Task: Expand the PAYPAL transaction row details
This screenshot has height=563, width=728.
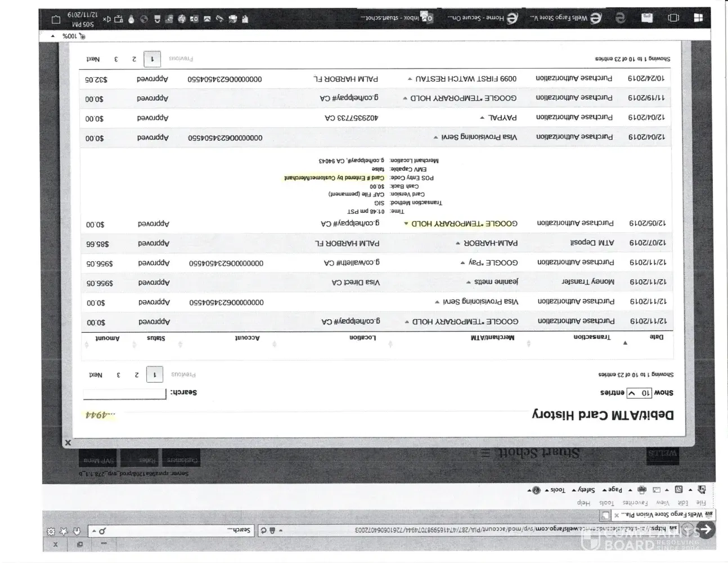Action: click(x=482, y=118)
